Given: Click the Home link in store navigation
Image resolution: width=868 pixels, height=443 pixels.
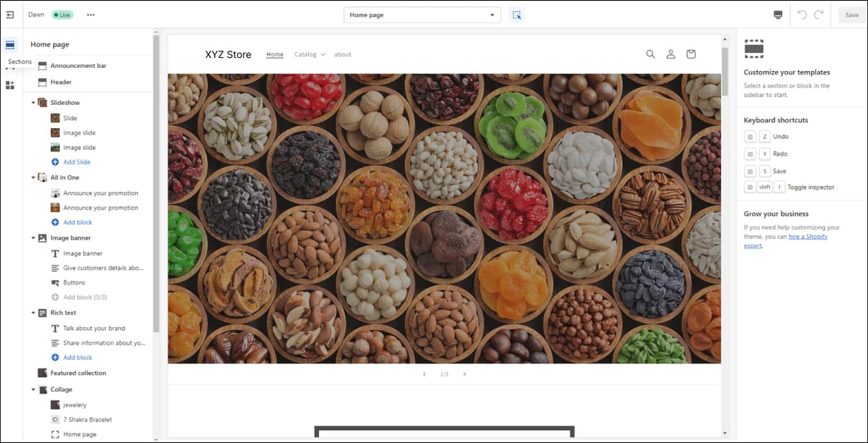Looking at the screenshot, I should point(275,54).
